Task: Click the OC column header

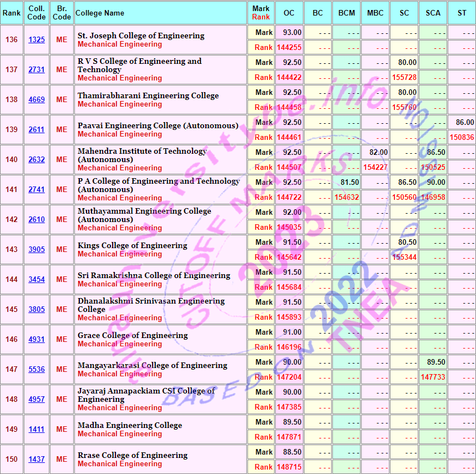Action: pos(289,13)
